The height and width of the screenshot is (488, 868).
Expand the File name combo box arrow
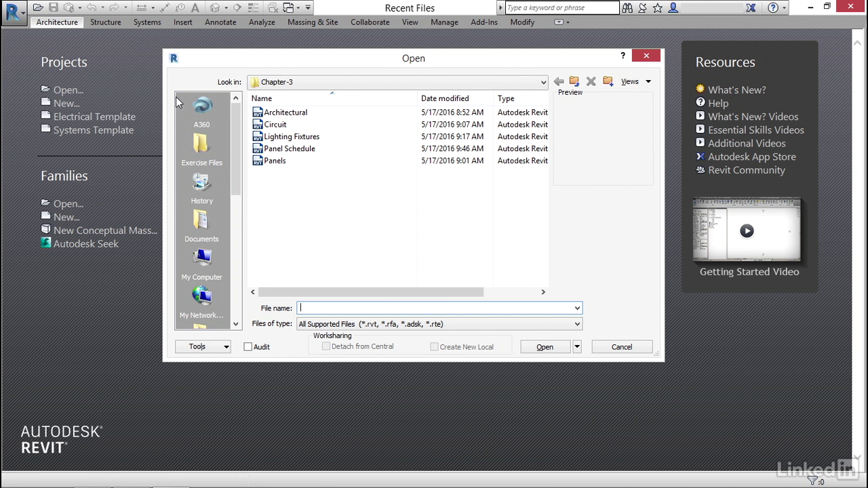click(x=577, y=308)
